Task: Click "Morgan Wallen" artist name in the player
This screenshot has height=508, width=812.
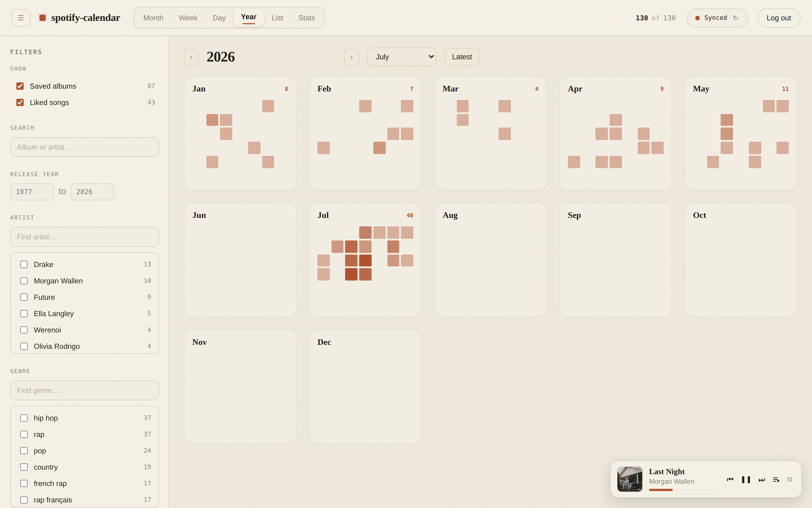Action: [x=671, y=481]
